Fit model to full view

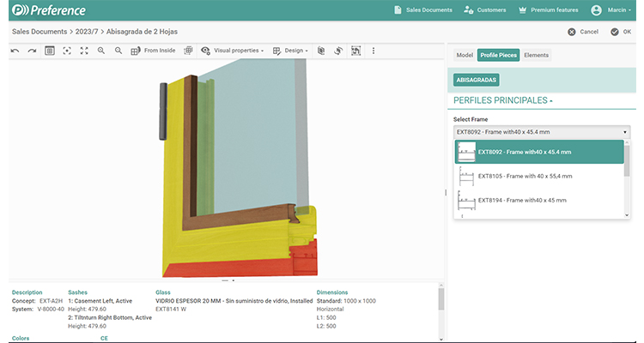84,51
